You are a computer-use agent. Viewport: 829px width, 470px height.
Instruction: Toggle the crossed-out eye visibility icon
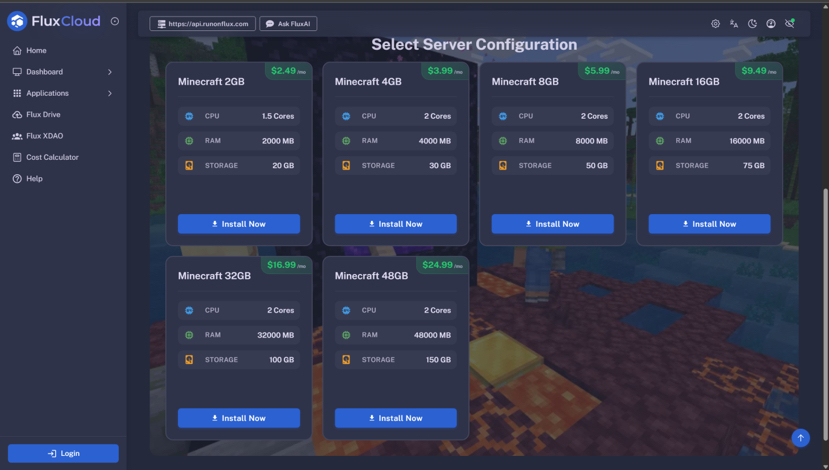coord(790,23)
